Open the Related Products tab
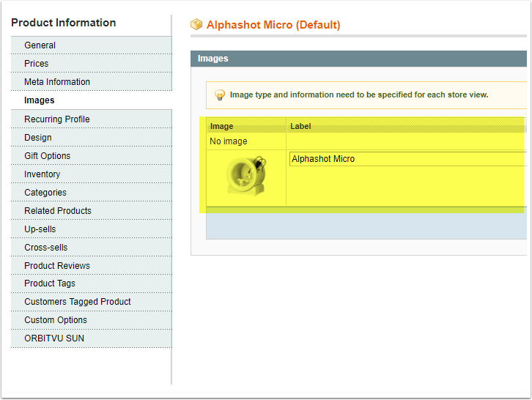This screenshot has width=532, height=400. [x=92, y=211]
